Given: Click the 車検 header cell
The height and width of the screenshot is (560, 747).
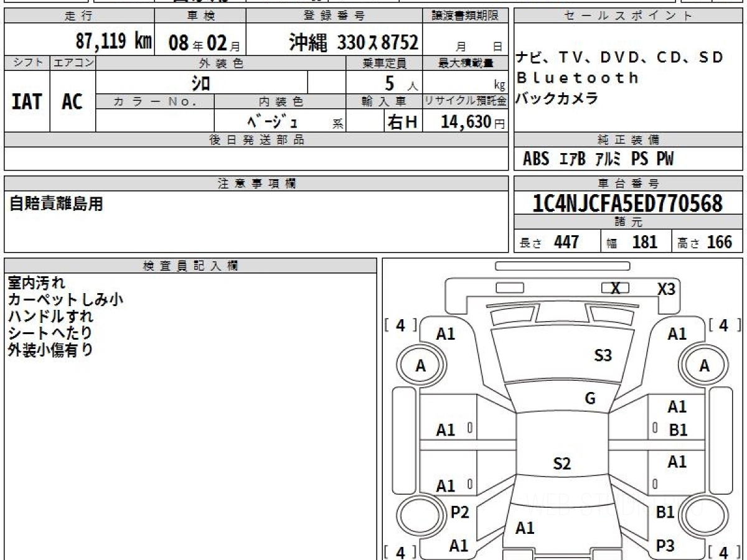Looking at the screenshot, I should click(x=200, y=16).
